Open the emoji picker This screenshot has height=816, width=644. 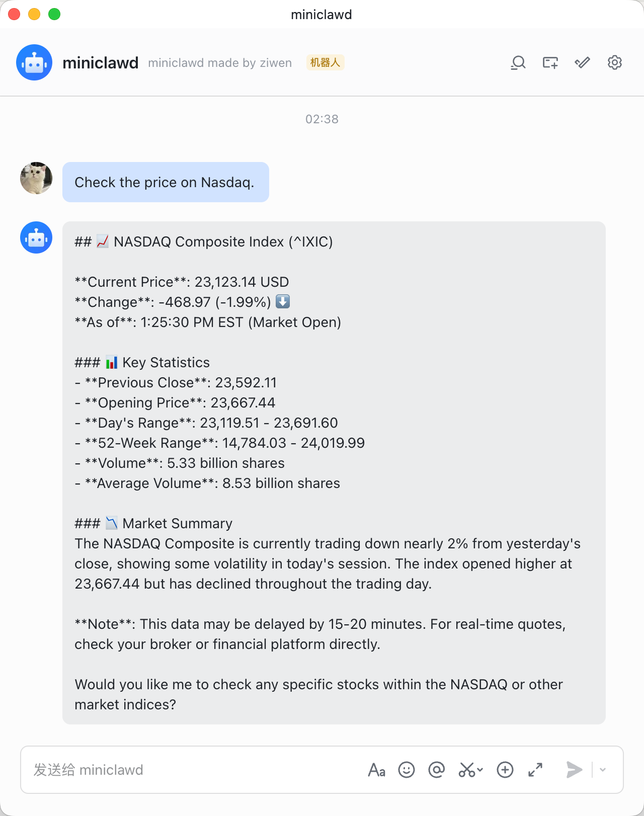coord(407,770)
